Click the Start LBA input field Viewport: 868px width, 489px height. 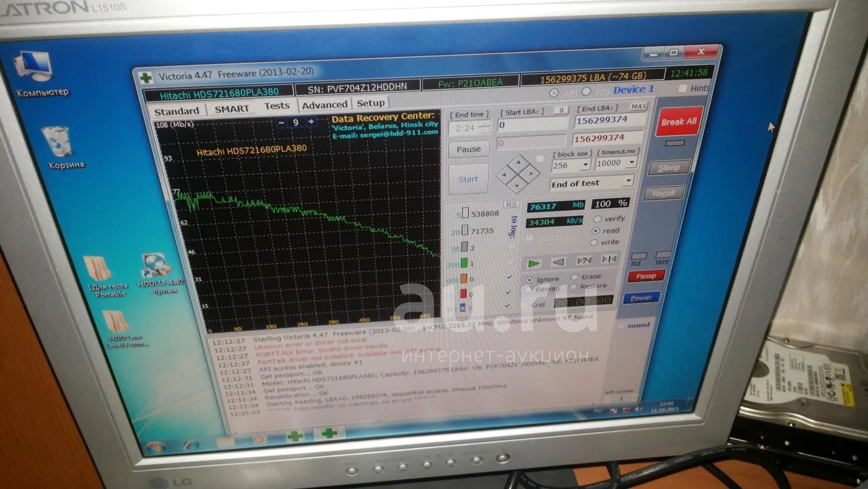[x=533, y=124]
